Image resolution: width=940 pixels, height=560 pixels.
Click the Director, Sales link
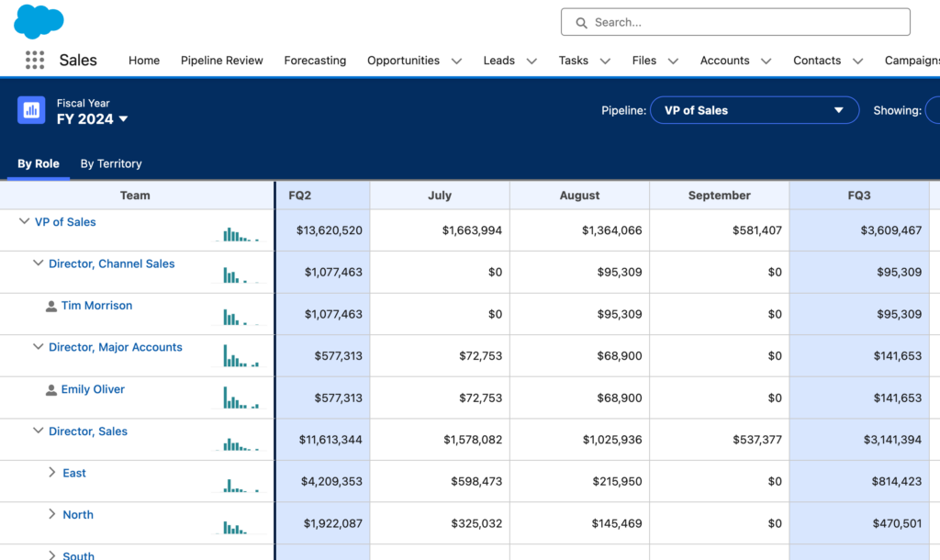87,431
